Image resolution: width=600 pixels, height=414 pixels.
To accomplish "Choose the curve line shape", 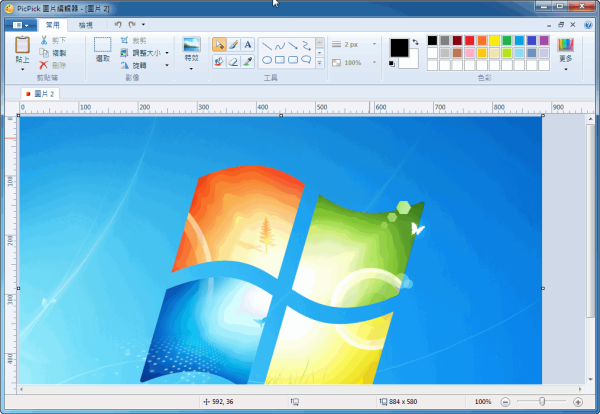I will tap(280, 46).
